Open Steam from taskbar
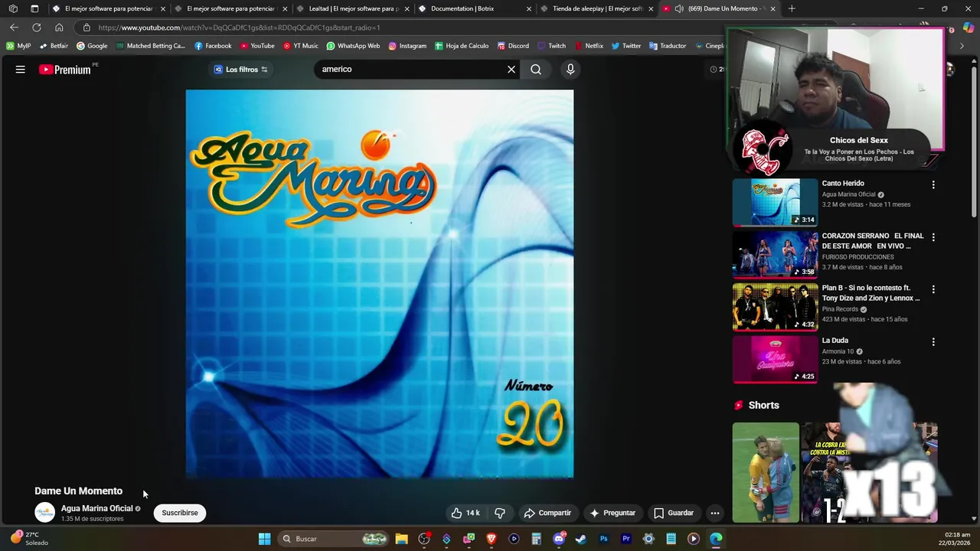 pos(581,539)
